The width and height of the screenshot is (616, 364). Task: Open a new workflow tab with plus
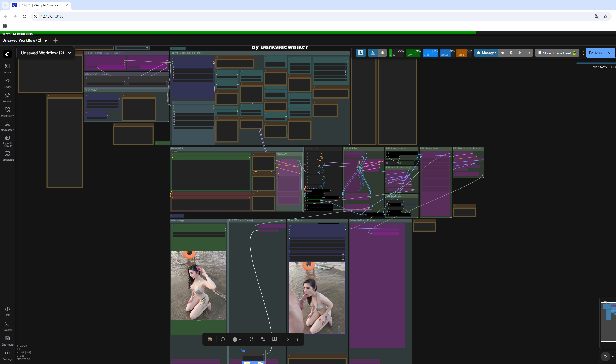pos(55,41)
